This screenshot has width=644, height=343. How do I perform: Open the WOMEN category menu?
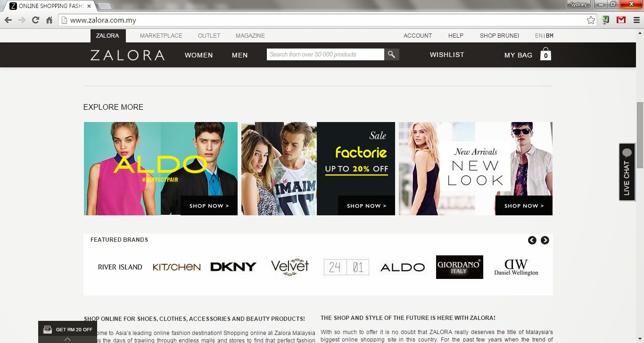[198, 55]
